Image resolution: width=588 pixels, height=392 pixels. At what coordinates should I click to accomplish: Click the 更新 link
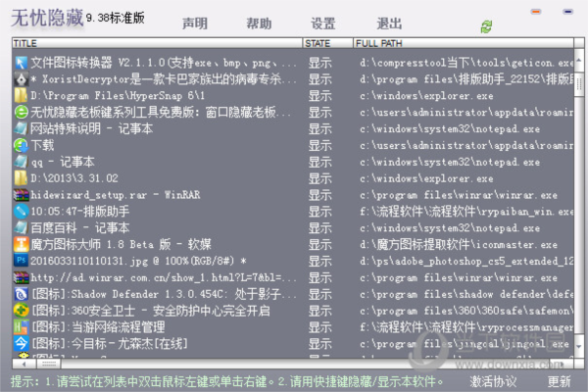[x=560, y=381]
